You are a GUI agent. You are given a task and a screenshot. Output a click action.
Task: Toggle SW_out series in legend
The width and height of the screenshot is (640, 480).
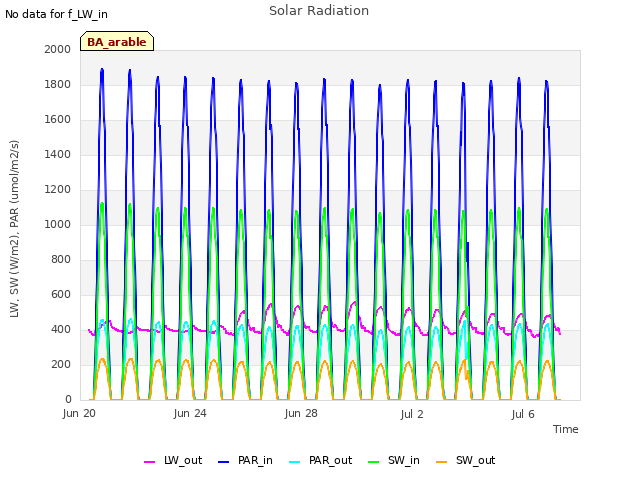point(466,460)
